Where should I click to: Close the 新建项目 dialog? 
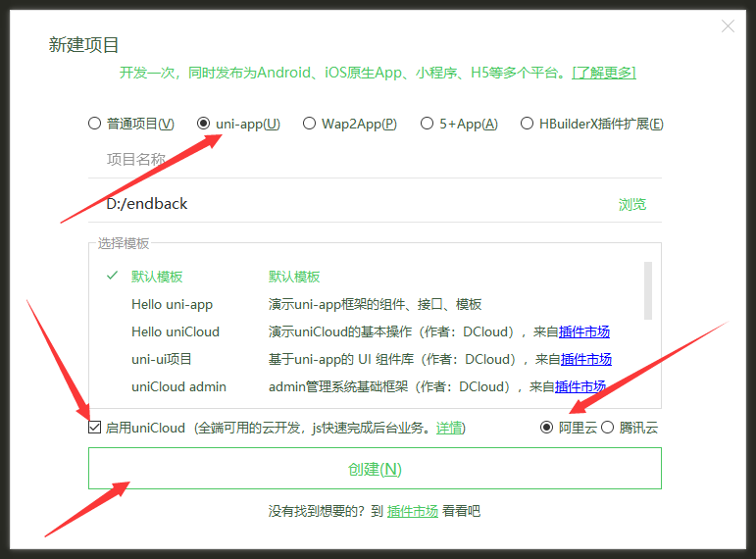tap(728, 26)
